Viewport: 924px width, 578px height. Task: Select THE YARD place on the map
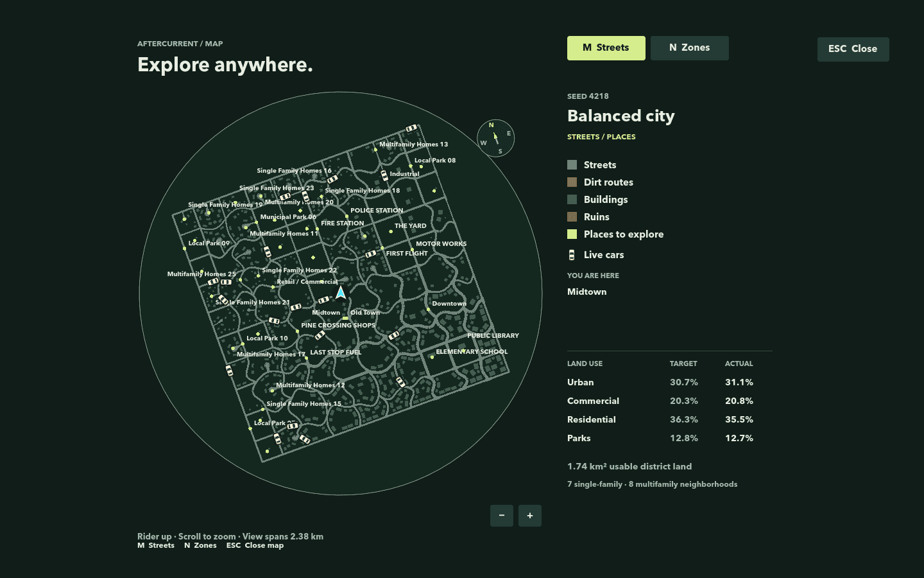point(411,226)
